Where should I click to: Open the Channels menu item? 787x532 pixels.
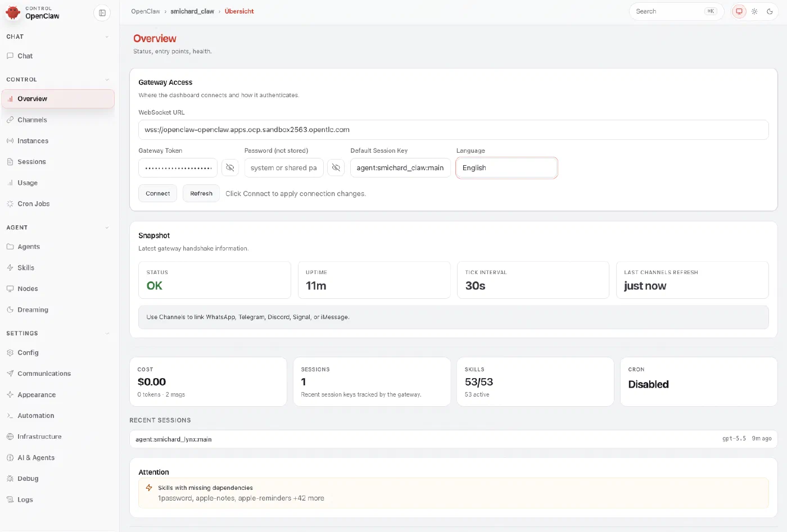coord(58,120)
